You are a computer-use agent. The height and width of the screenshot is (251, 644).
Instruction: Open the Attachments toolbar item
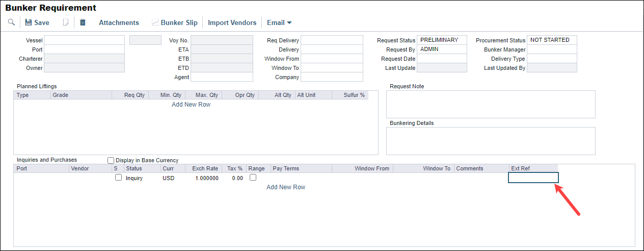[119, 22]
